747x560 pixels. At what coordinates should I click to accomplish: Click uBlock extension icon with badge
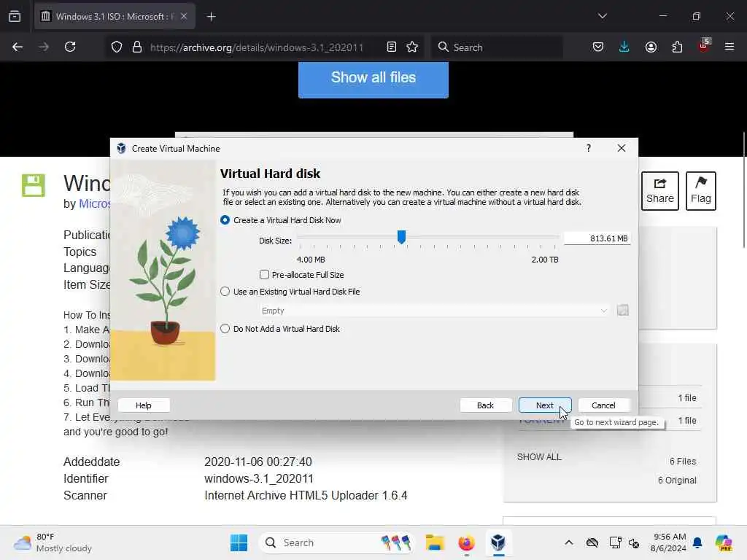(x=704, y=46)
